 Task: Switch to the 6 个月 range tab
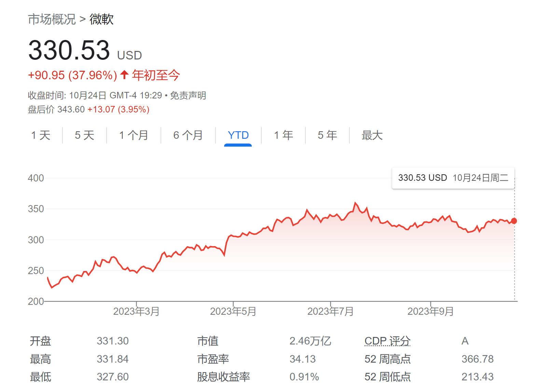[x=188, y=135]
